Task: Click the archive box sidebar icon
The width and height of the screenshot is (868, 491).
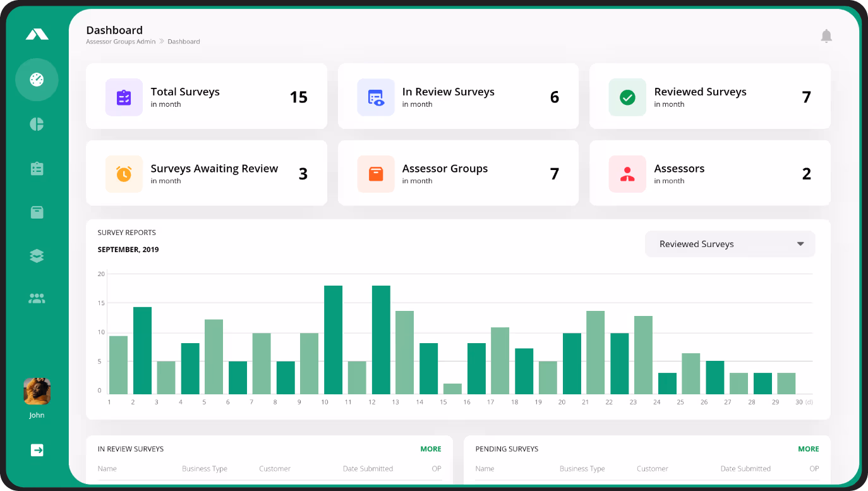Action: pyautogui.click(x=37, y=212)
